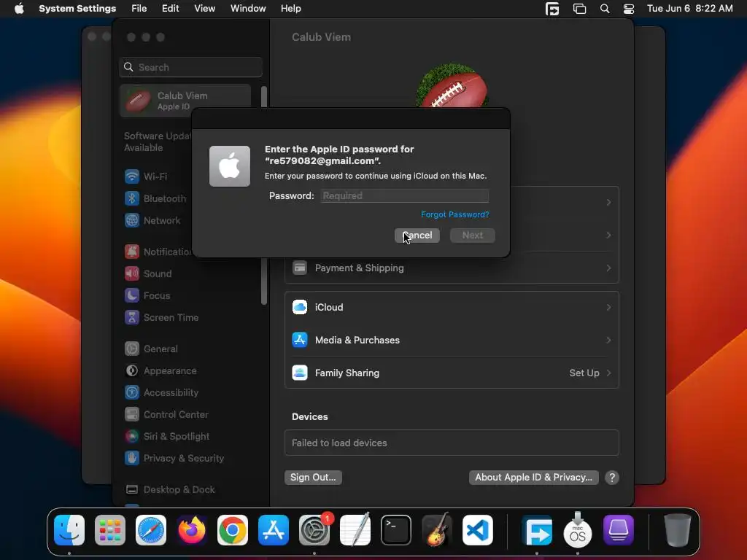This screenshot has height=560, width=747.
Task: Click About Apple ID & Privacy button
Action: 533,477
